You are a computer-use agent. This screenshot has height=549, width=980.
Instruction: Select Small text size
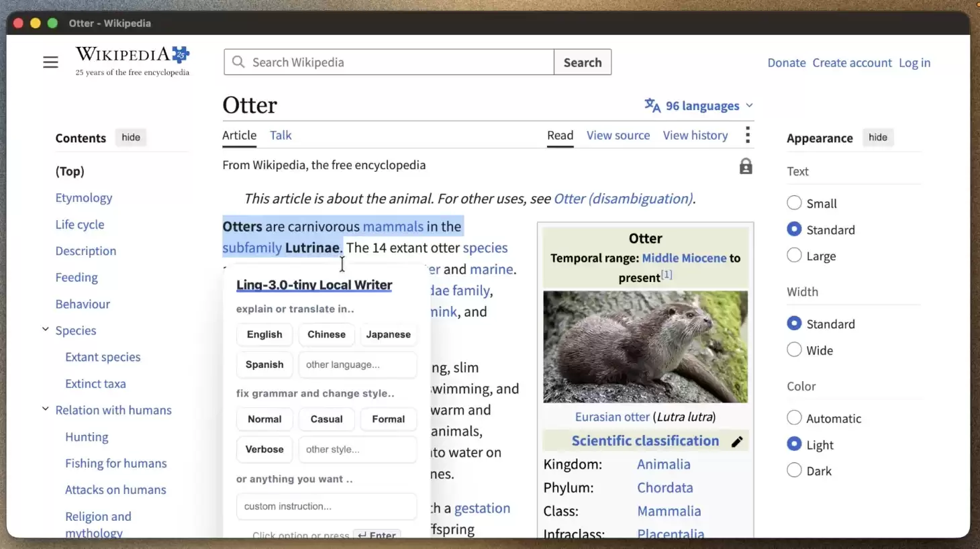(794, 203)
